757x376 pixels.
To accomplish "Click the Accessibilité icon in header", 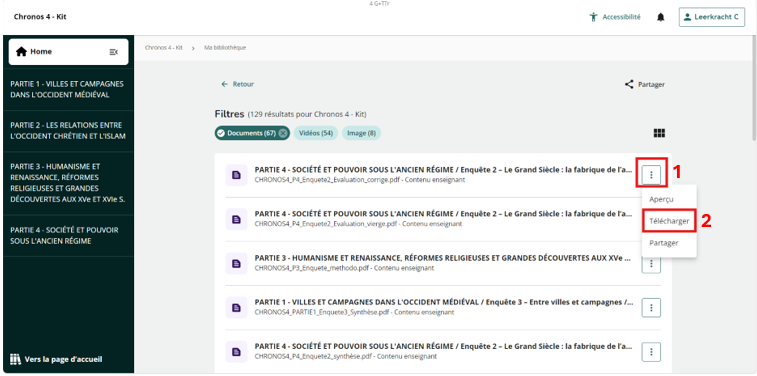I will click(x=593, y=17).
